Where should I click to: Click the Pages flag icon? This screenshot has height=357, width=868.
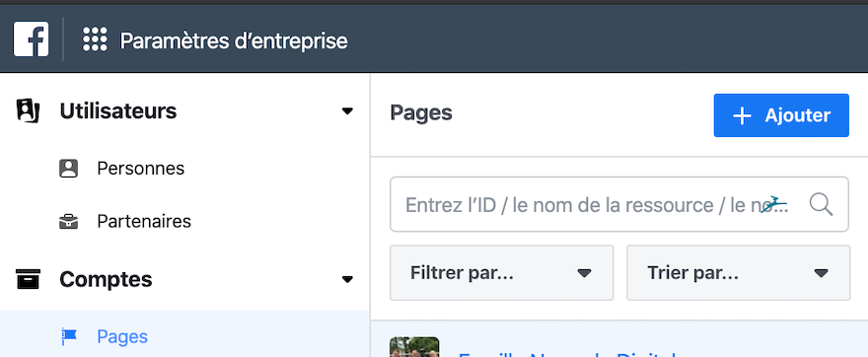pyautogui.click(x=69, y=336)
